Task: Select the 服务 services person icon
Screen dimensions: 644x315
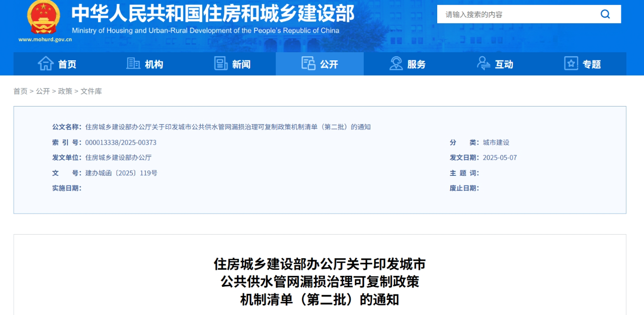Action: pos(395,64)
